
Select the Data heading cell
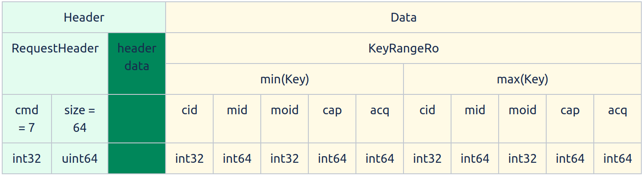pos(403,17)
